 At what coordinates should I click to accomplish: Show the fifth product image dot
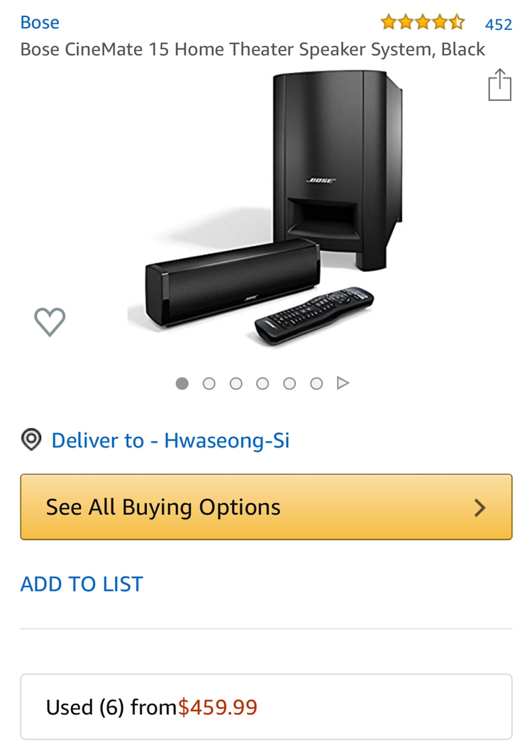289,383
